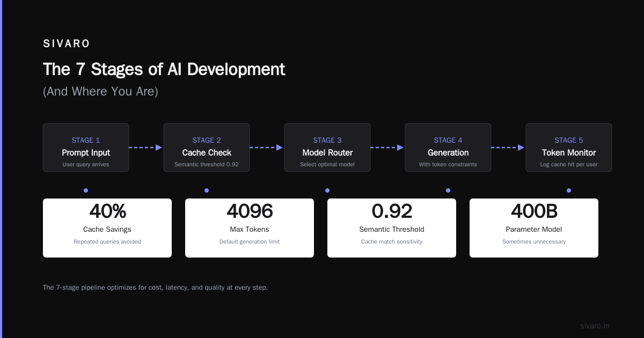Screen dimensions: 644x338
Task: Select the Stage 1 Prompt Input box
Action: point(86,148)
